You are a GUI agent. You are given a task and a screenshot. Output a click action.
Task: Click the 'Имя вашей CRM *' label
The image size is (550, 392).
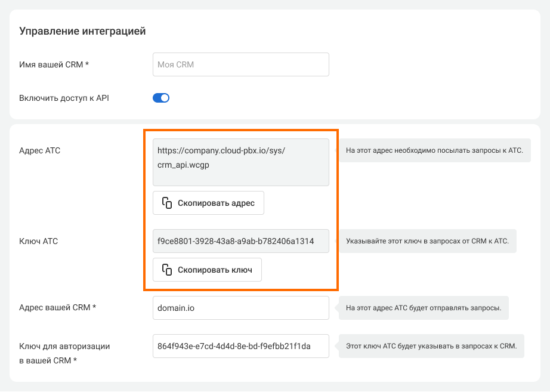click(x=54, y=64)
